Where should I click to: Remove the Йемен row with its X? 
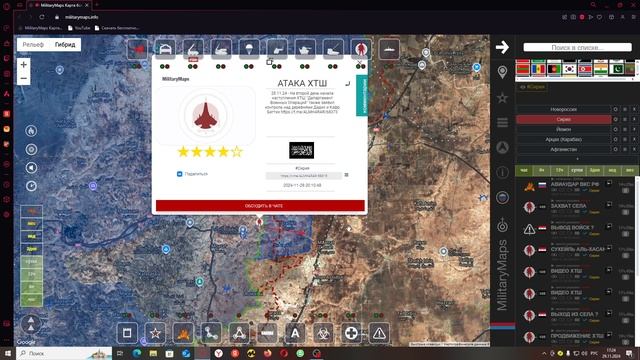(634, 129)
